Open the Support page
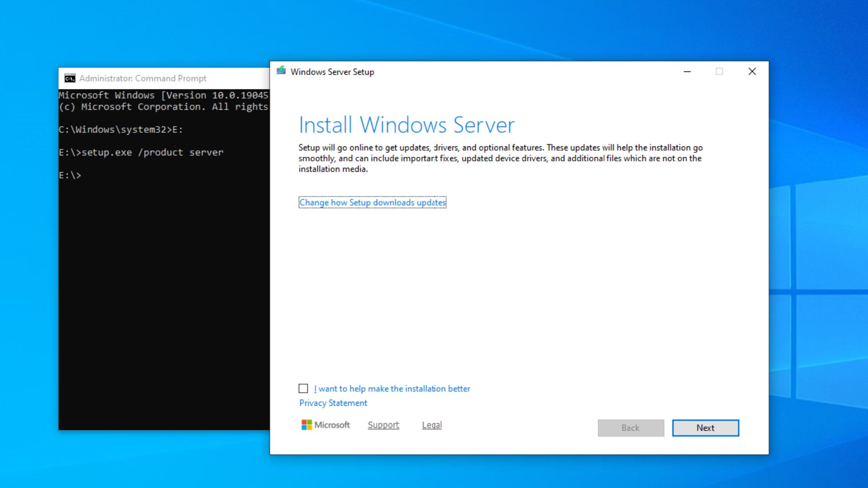Image resolution: width=868 pixels, height=488 pixels. [x=383, y=425]
